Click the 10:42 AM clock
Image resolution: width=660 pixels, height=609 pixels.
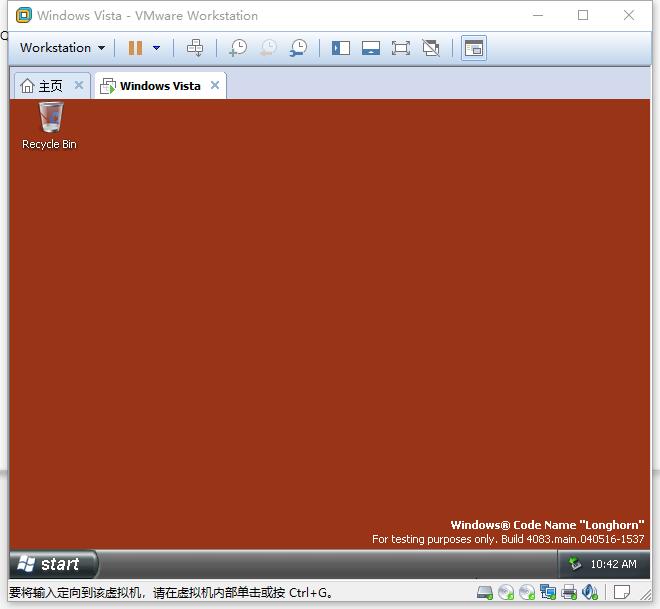(613, 564)
